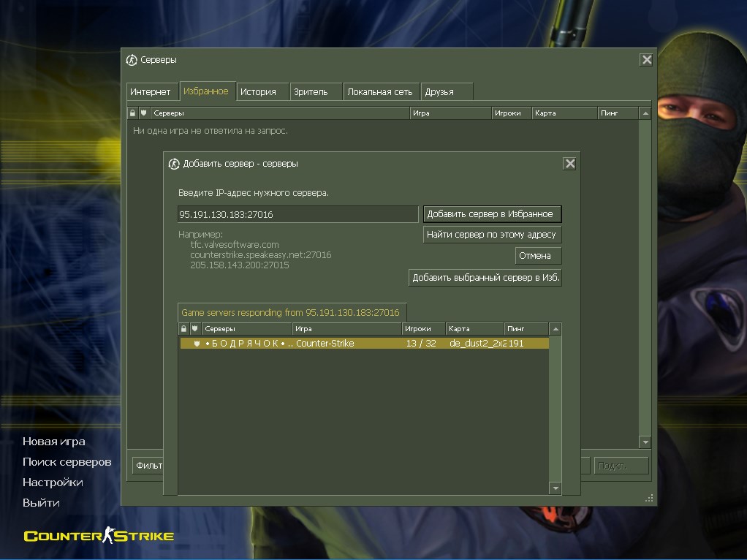
Task: Open Поиск серверов from main menu
Action: click(x=67, y=462)
